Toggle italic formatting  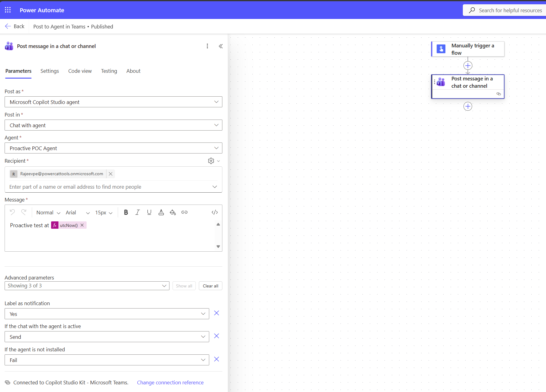point(138,212)
